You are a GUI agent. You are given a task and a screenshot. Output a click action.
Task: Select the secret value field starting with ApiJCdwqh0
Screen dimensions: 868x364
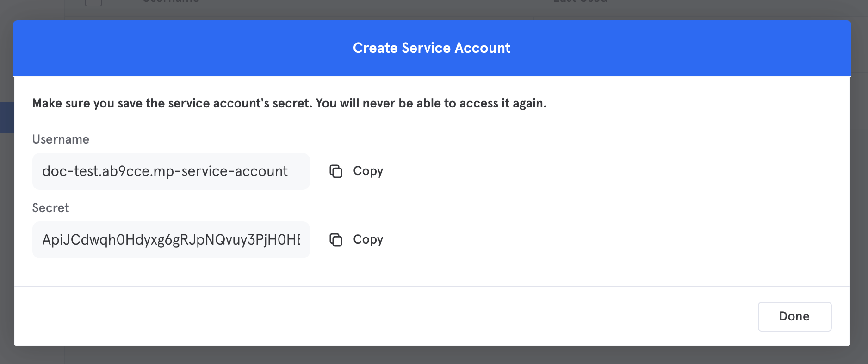[x=171, y=240]
